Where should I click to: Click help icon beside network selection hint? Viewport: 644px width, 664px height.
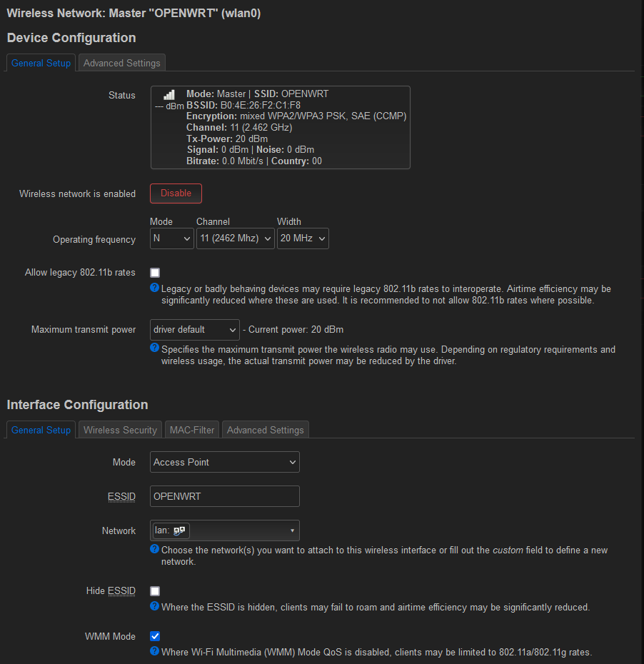click(x=154, y=549)
